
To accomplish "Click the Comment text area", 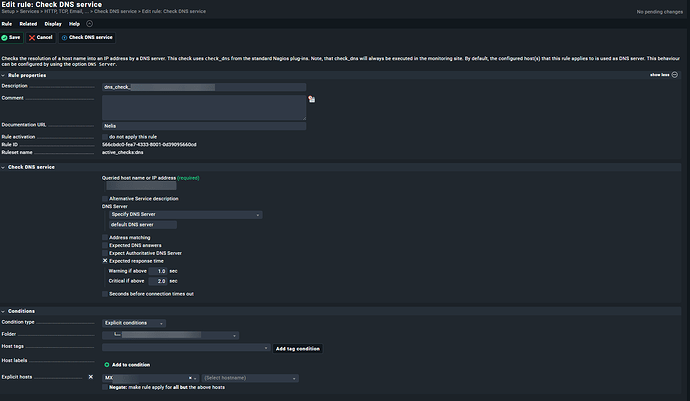I will click(x=204, y=108).
